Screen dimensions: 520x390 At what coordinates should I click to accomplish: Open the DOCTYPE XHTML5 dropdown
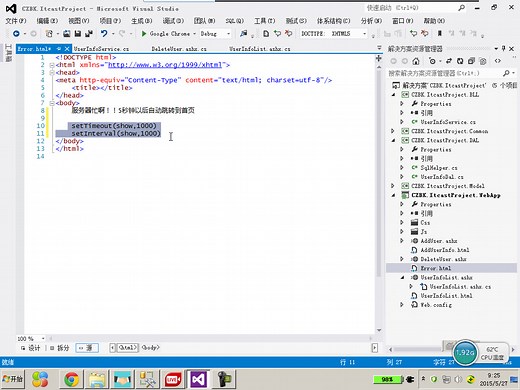coord(364,34)
